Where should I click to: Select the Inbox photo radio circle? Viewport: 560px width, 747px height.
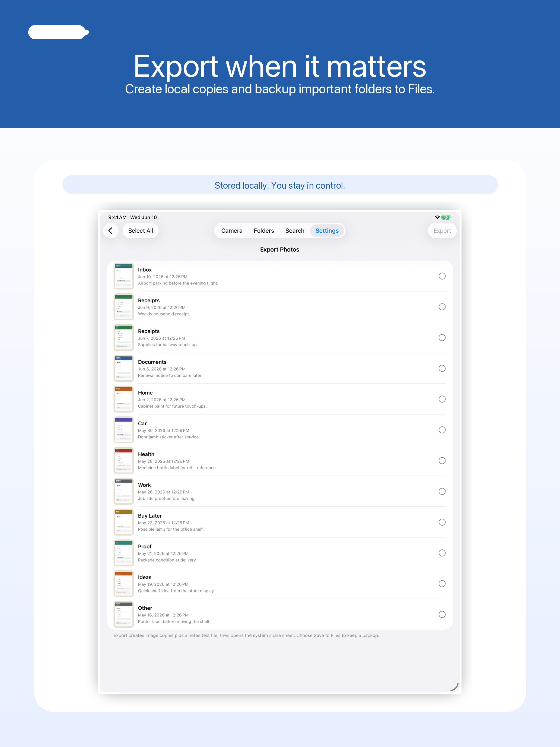click(x=442, y=276)
